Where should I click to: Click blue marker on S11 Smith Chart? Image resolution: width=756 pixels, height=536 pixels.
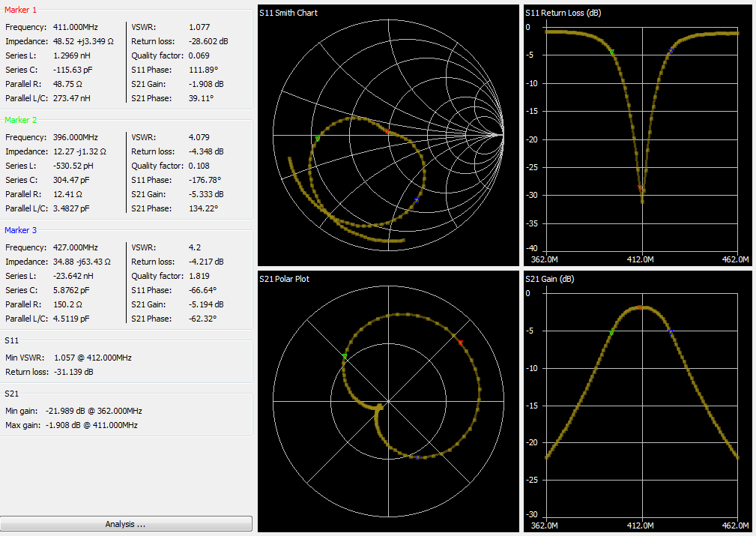(x=417, y=200)
